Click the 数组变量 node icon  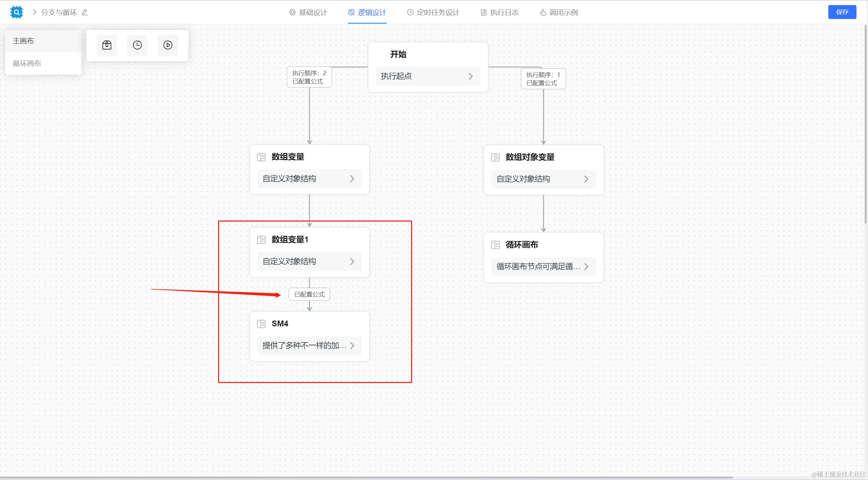[x=261, y=157]
